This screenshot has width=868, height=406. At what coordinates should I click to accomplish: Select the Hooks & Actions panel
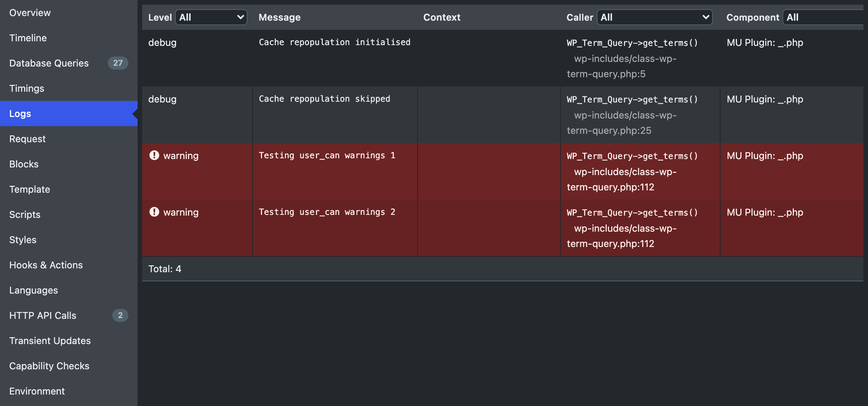click(46, 265)
